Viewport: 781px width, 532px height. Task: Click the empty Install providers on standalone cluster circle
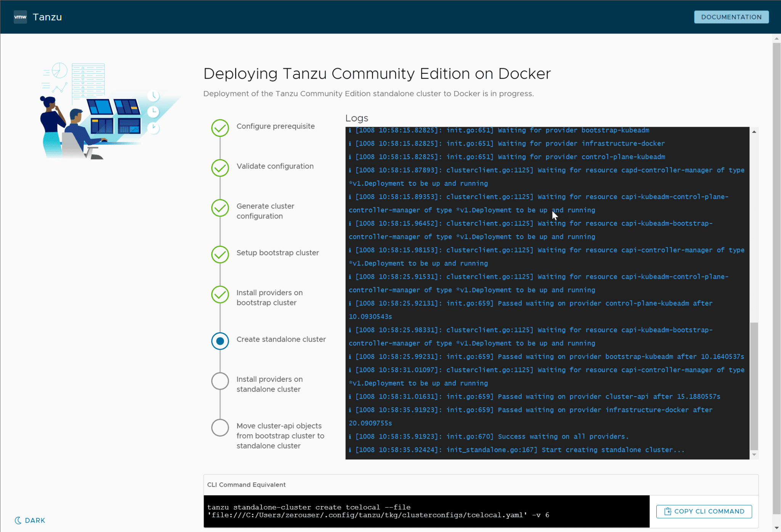(220, 381)
